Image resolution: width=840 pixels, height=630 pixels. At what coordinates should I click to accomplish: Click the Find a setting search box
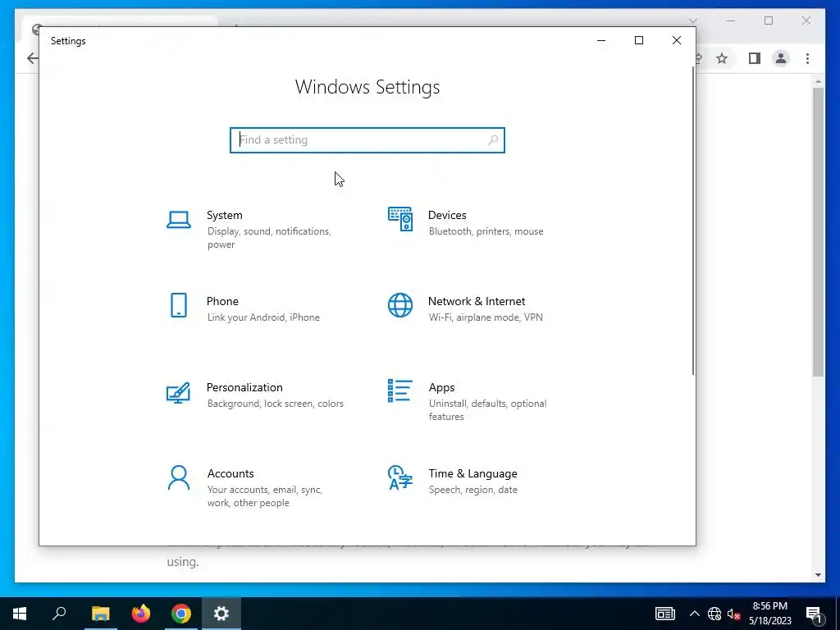coord(367,139)
